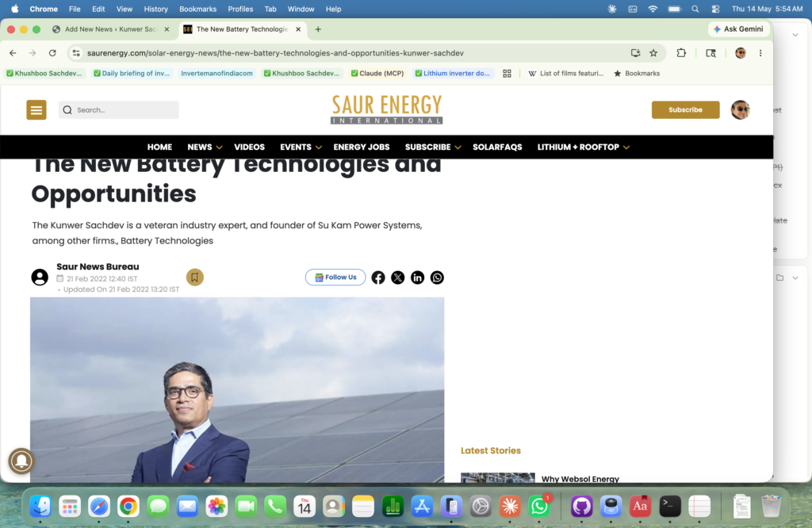
Task: Click the tab search chevron behind Chrome window
Action: (795, 35)
